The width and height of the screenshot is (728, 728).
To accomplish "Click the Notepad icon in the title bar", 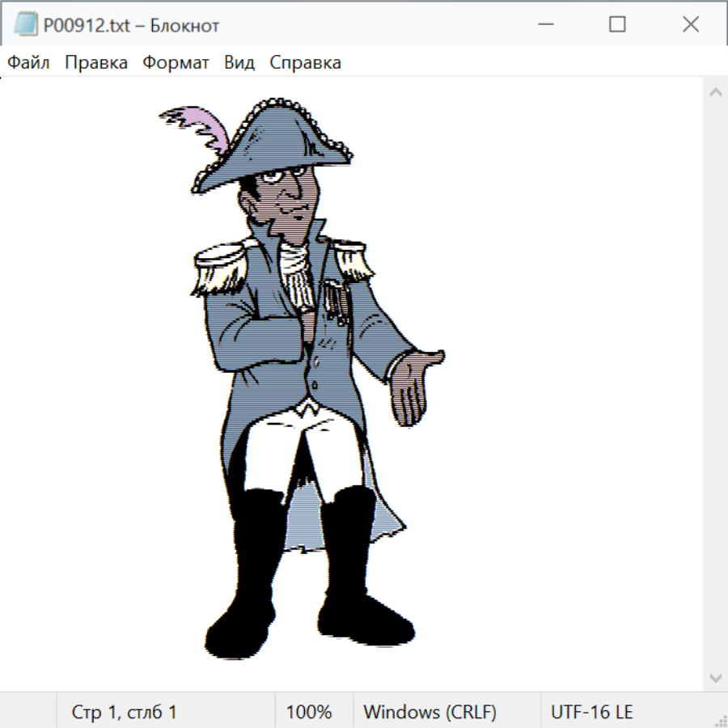I will tap(26, 25).
